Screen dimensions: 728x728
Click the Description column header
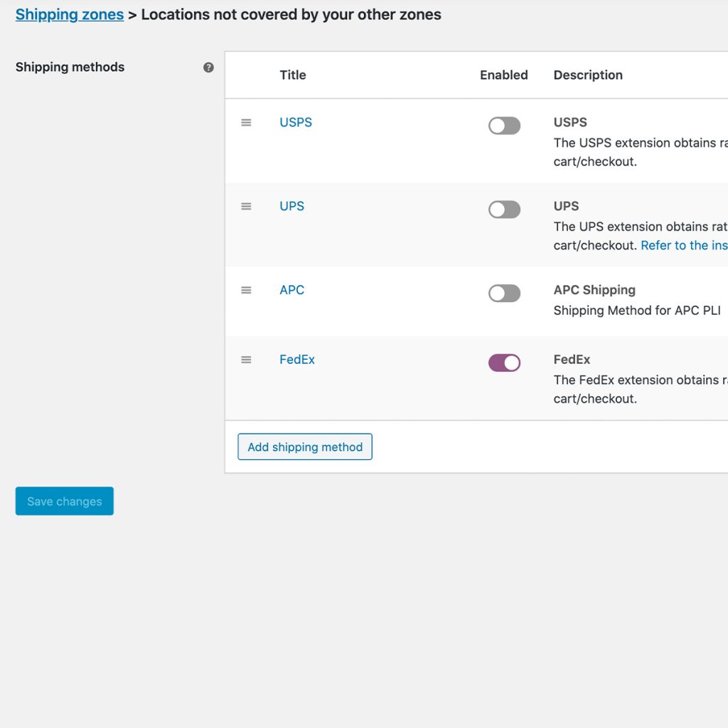coord(588,75)
